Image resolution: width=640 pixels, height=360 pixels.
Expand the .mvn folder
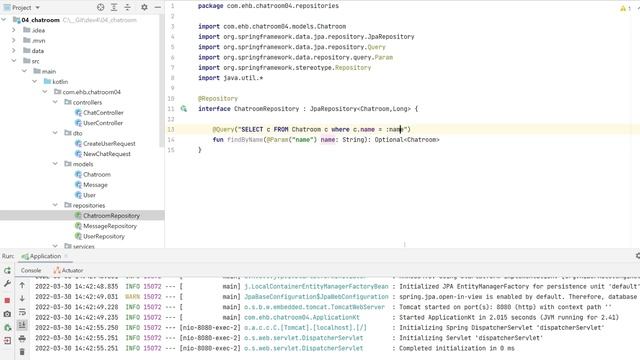point(14,40)
